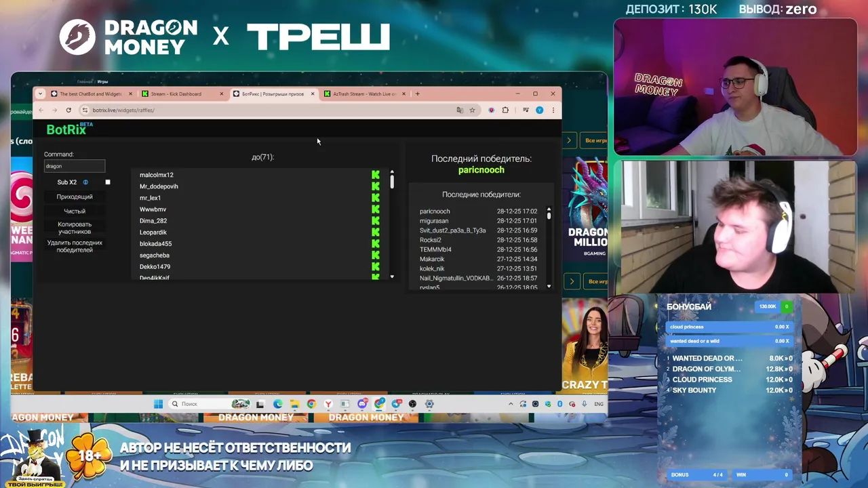Expand the tab search dropdown in Chrome
The width and height of the screenshot is (868, 488).
click(x=40, y=94)
